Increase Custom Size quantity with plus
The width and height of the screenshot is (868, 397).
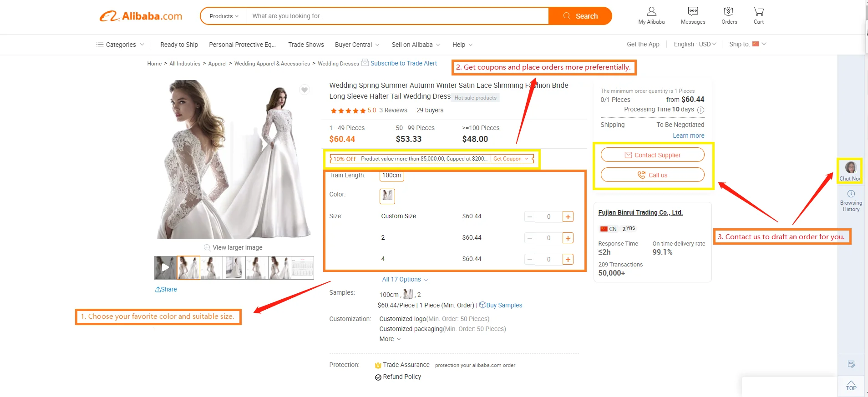tap(568, 217)
